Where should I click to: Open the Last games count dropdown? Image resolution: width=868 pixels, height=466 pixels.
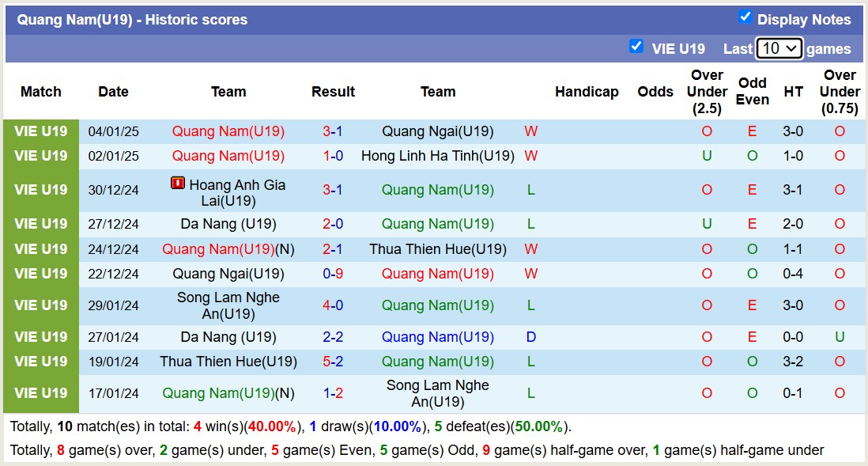coord(779,48)
